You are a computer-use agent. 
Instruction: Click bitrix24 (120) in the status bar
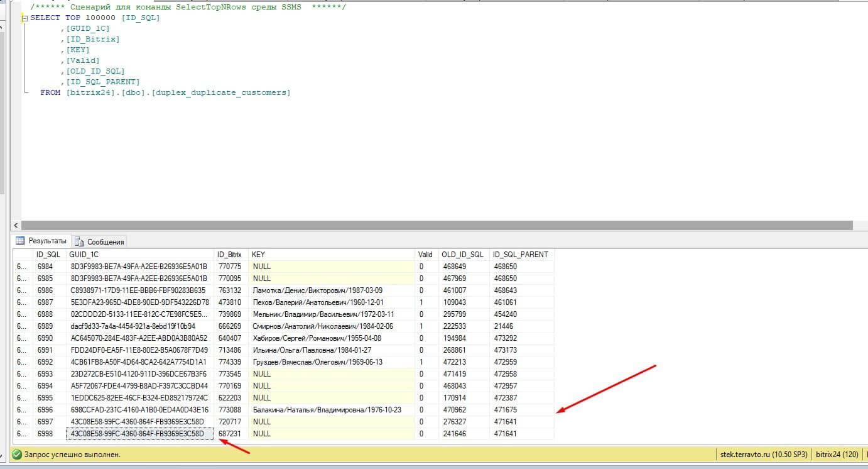tap(837, 454)
